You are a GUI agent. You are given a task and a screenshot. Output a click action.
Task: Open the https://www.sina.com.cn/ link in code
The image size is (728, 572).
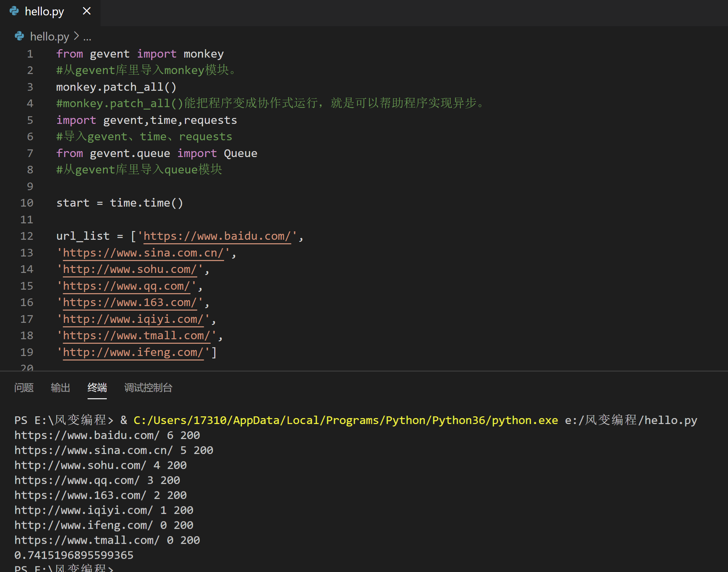click(143, 253)
